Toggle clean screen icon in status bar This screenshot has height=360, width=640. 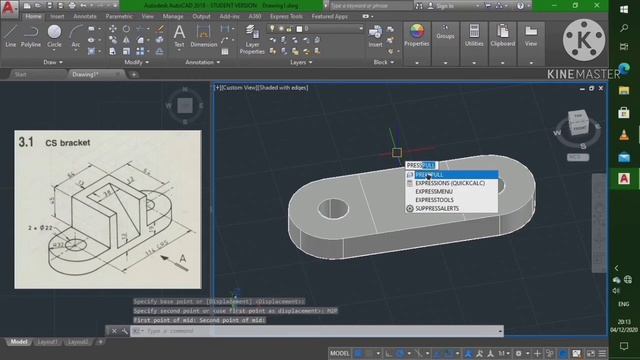[x=591, y=353]
